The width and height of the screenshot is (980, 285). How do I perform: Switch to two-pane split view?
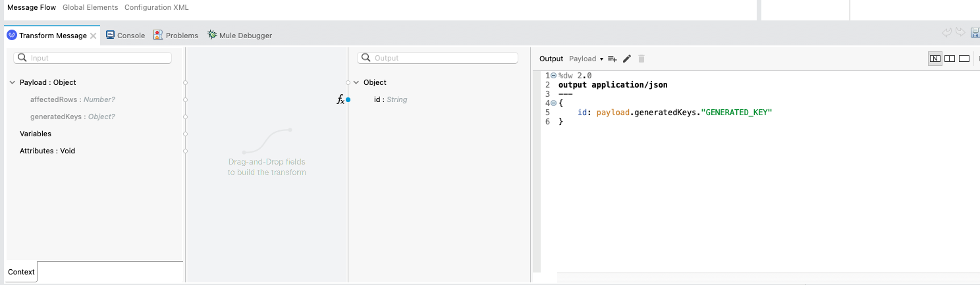(x=949, y=59)
